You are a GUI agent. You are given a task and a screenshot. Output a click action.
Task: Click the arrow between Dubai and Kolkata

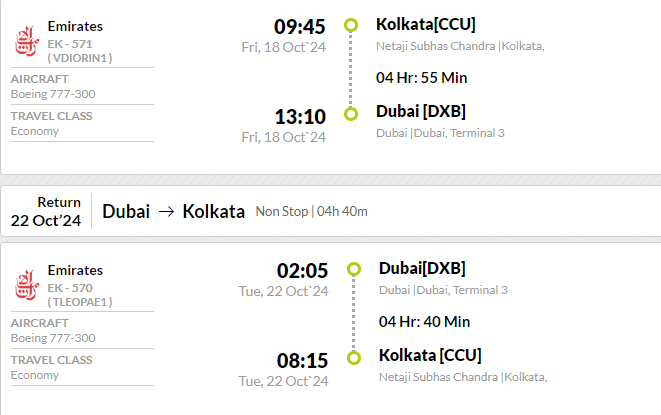166,212
